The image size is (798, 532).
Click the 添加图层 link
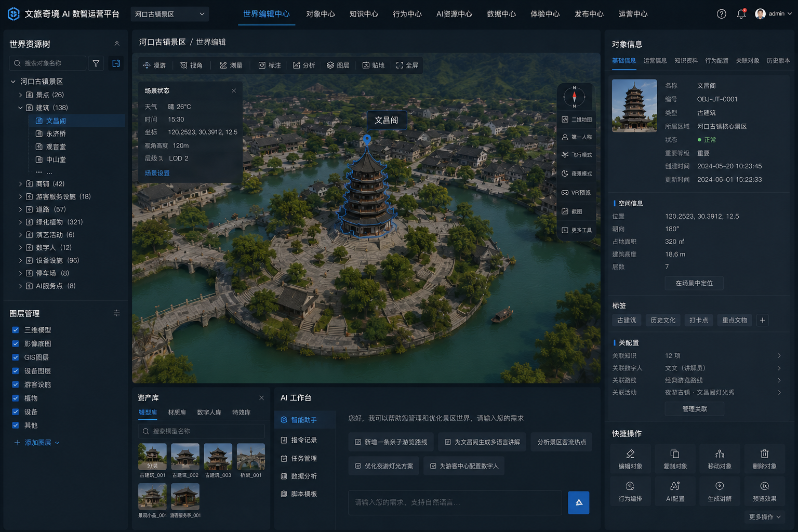[37, 443]
